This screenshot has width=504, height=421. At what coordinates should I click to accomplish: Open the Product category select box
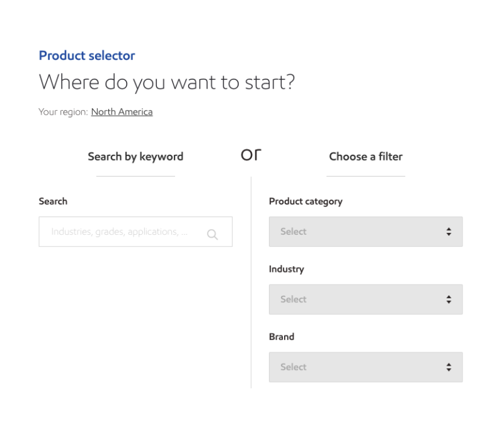[x=366, y=232]
